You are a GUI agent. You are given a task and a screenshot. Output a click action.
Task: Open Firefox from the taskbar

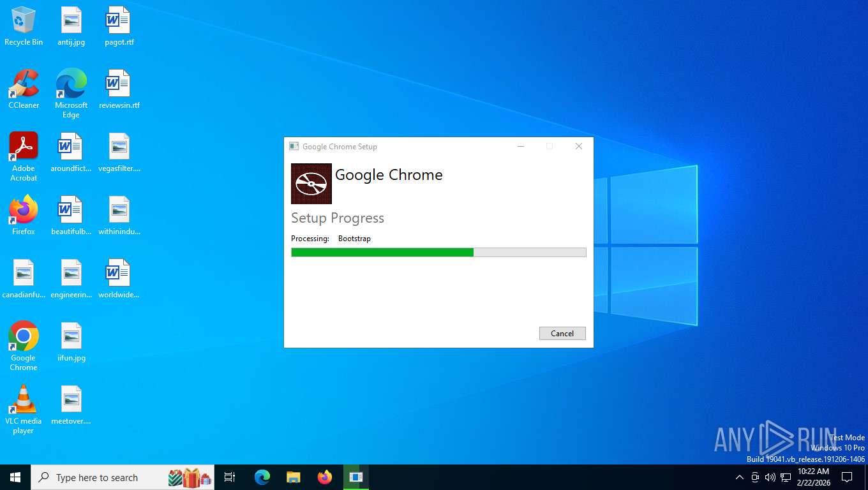click(x=325, y=477)
